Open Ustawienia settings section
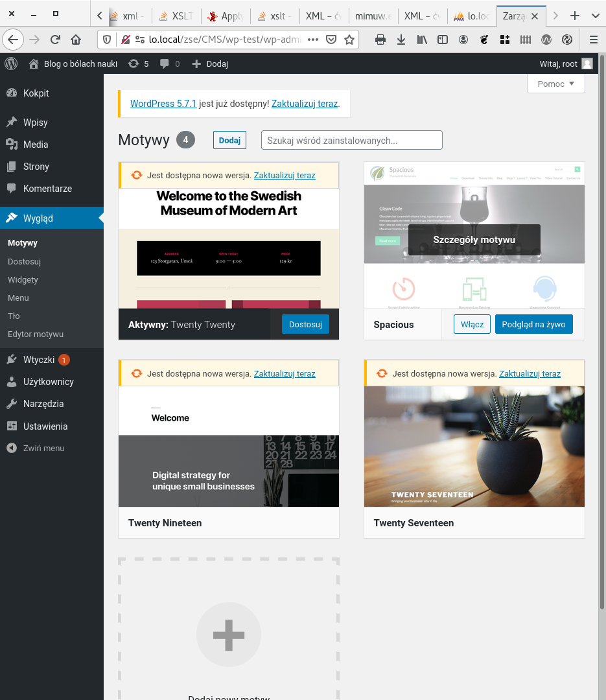Viewport: 606px width, 700px height. click(x=45, y=426)
